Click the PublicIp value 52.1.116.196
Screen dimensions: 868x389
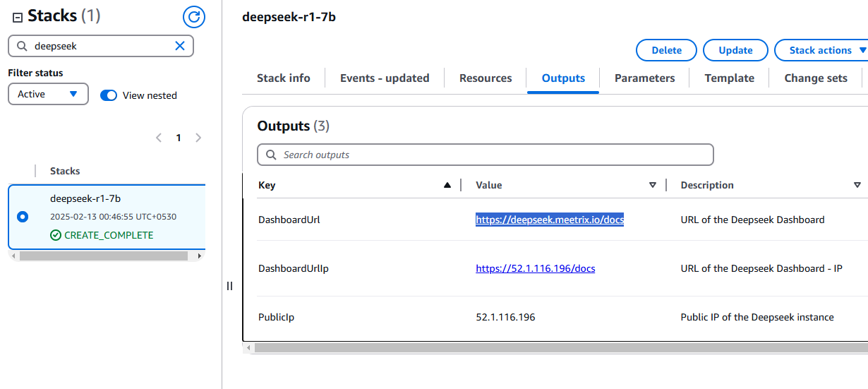(x=505, y=317)
